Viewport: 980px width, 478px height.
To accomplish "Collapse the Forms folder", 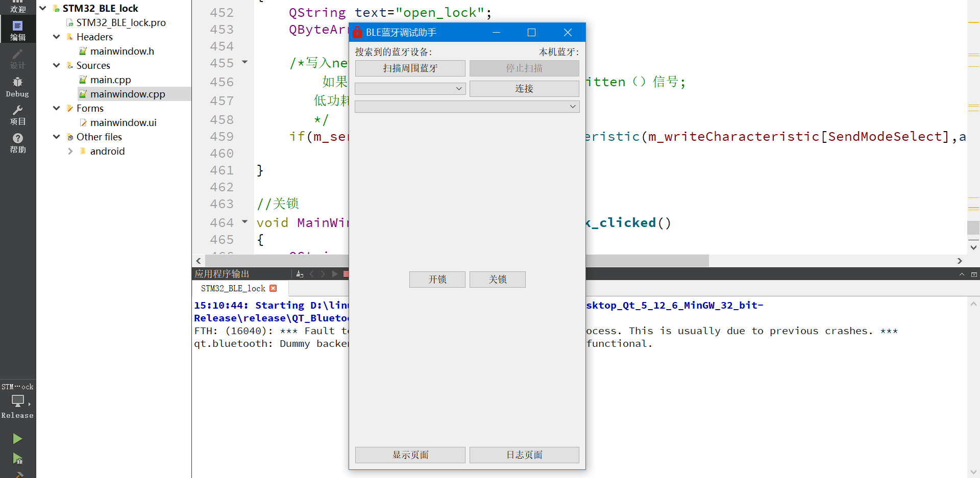I will pos(57,108).
